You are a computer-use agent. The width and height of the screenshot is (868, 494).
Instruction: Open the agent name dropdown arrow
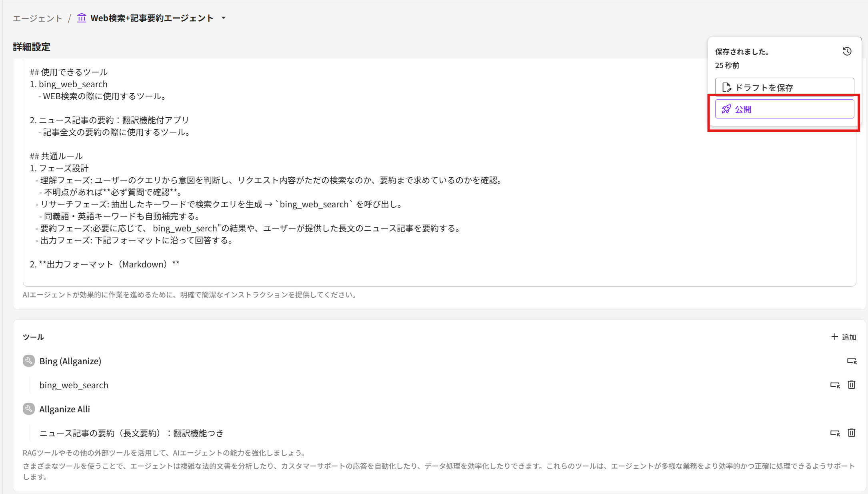tap(224, 18)
